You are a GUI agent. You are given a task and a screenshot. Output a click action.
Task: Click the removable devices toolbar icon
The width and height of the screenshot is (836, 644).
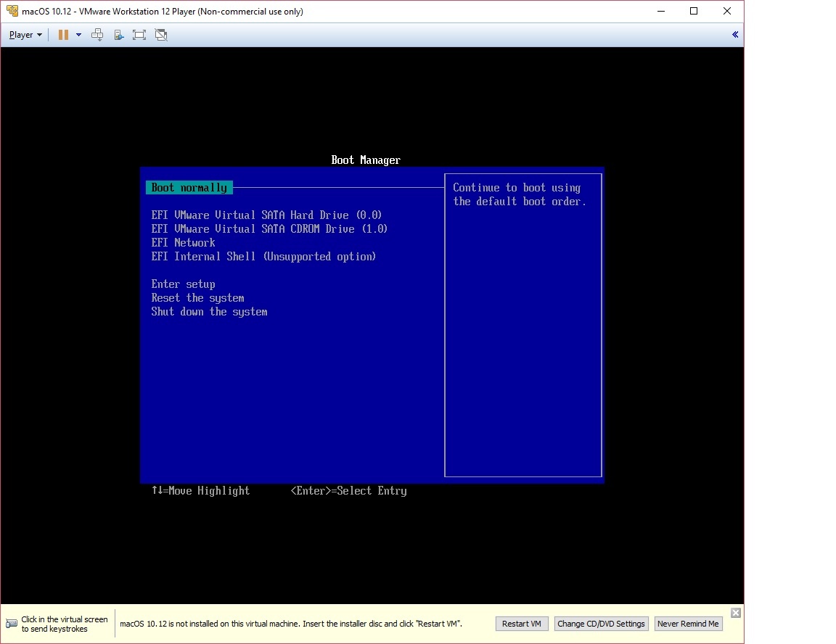118,35
